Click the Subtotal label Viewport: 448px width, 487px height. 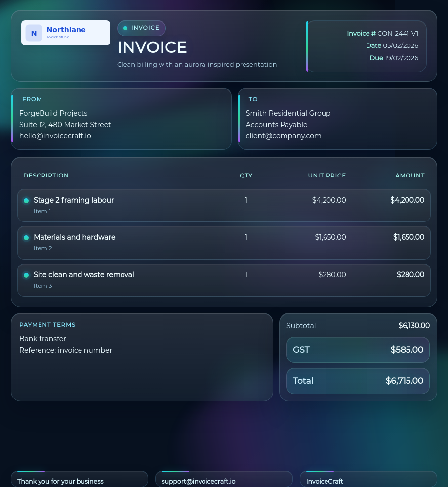(x=301, y=326)
